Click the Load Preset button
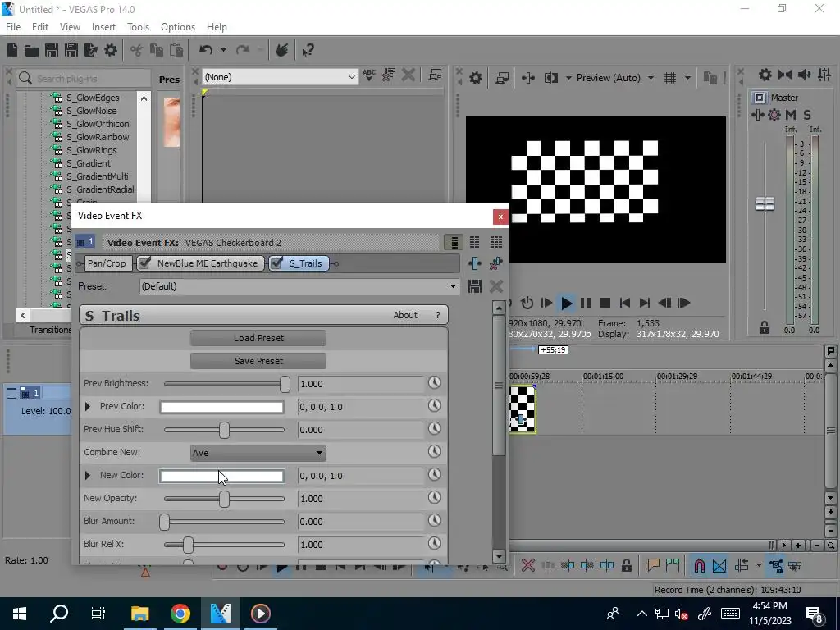 pyautogui.click(x=258, y=338)
